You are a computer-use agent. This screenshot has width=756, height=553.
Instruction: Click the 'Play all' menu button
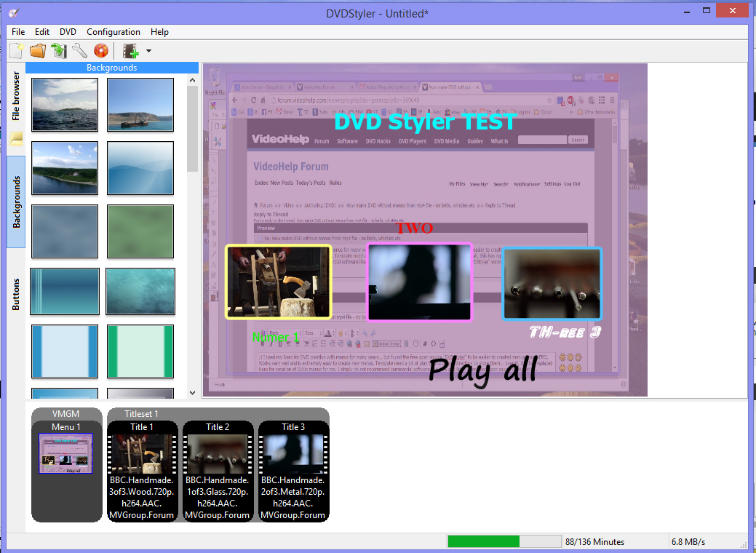482,371
